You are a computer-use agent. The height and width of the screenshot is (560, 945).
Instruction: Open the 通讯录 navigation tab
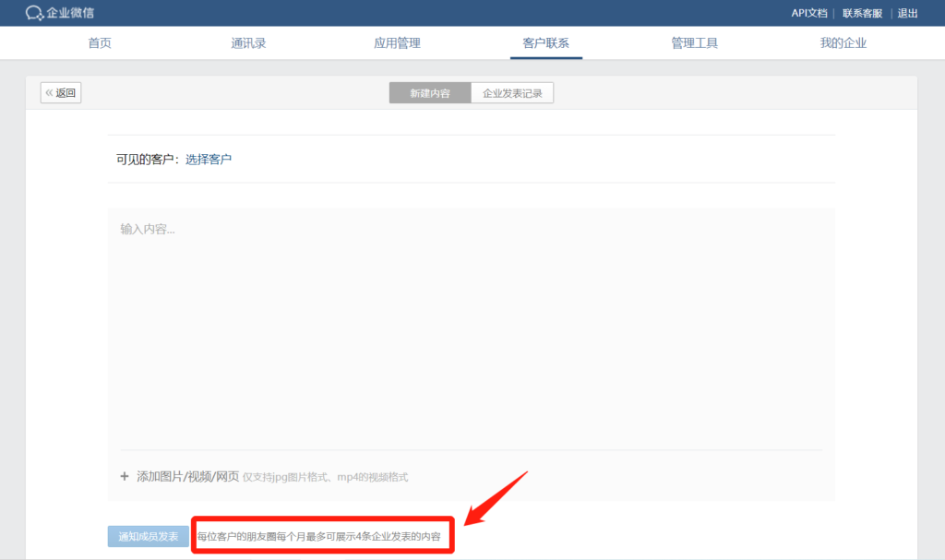click(x=248, y=43)
